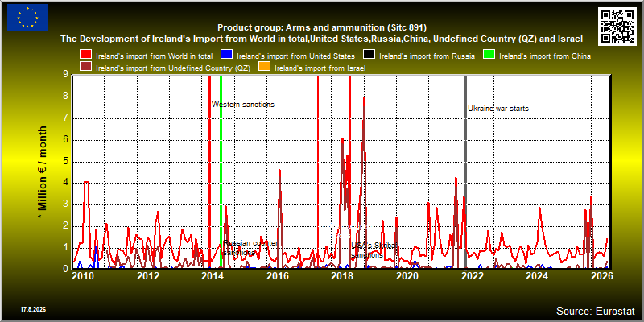Click the x-axis year label 2014
This screenshot has height=322, width=644.
coord(213,276)
